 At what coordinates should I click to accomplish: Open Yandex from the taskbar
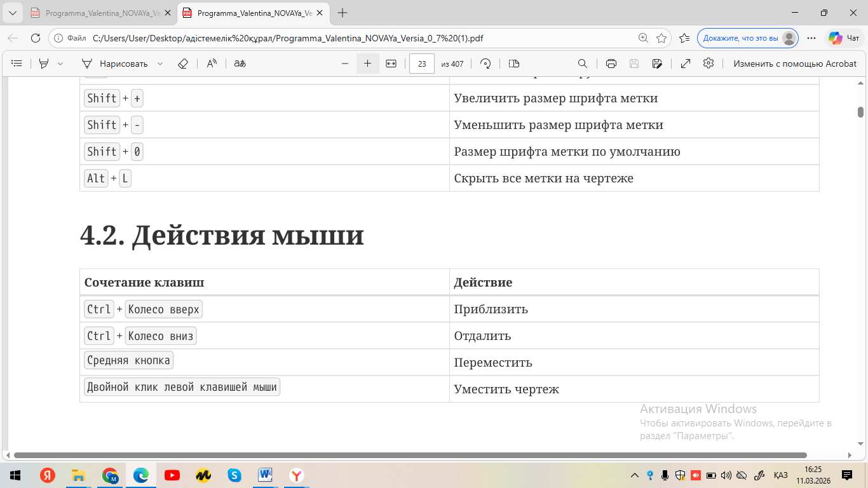coord(48,475)
